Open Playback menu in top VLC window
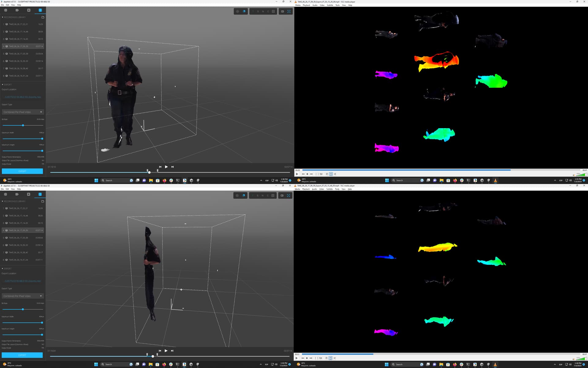 (x=306, y=5)
